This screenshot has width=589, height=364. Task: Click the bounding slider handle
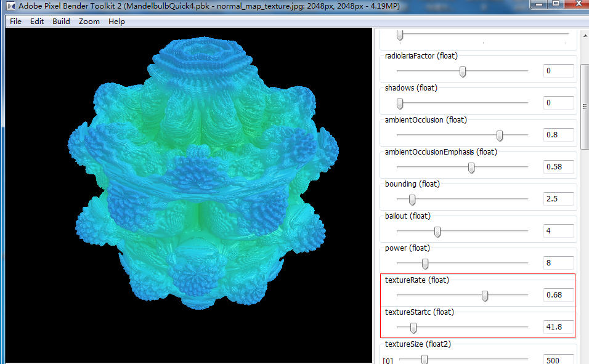(x=412, y=200)
